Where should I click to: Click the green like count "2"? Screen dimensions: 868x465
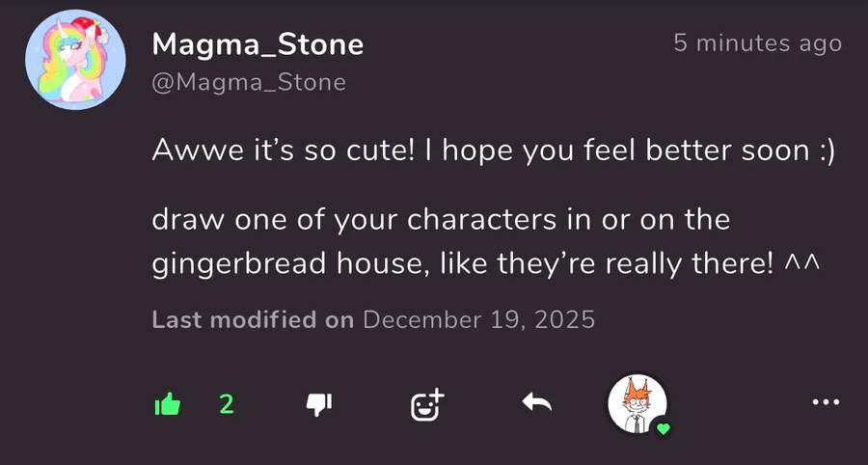tap(227, 404)
